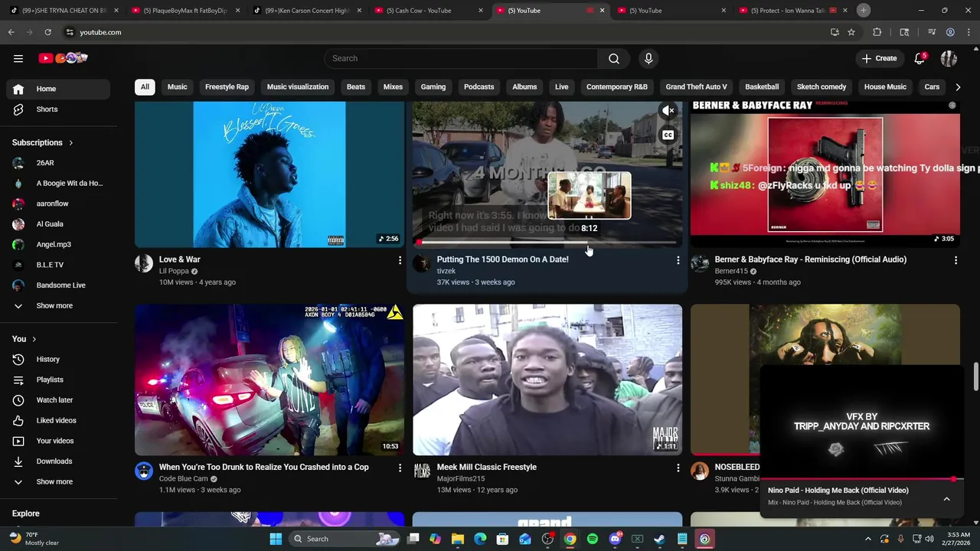980x551 pixels.
Task: Open Spotify from taskbar
Action: 593,539
